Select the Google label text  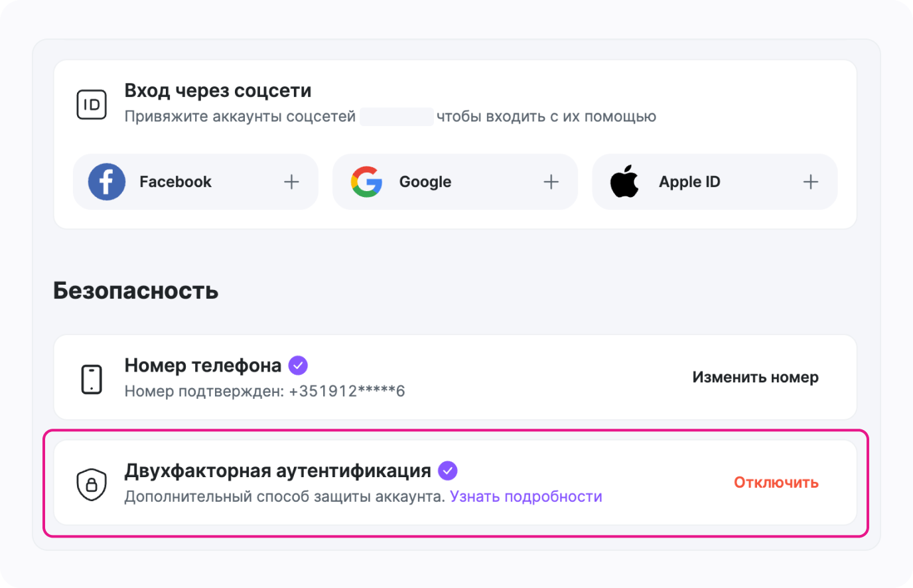425,182
